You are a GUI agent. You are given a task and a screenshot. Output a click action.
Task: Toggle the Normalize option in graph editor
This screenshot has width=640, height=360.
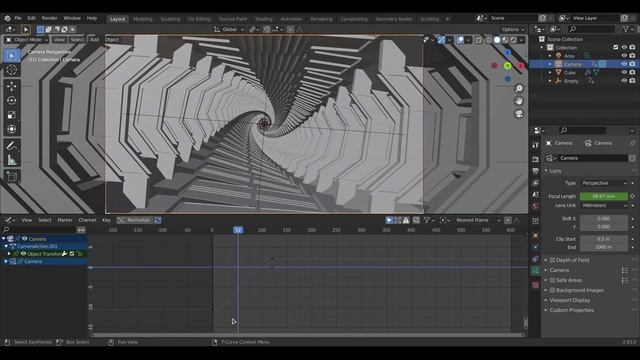[x=134, y=220]
